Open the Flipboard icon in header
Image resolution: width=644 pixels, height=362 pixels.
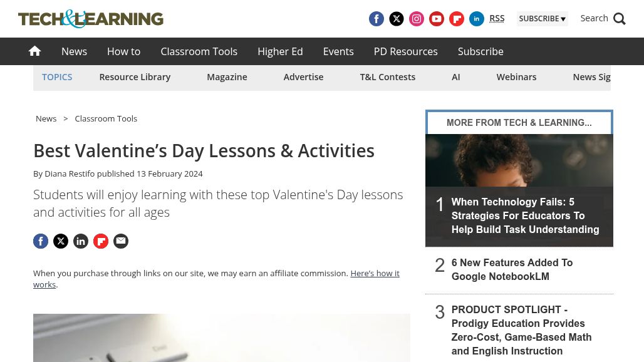457,19
